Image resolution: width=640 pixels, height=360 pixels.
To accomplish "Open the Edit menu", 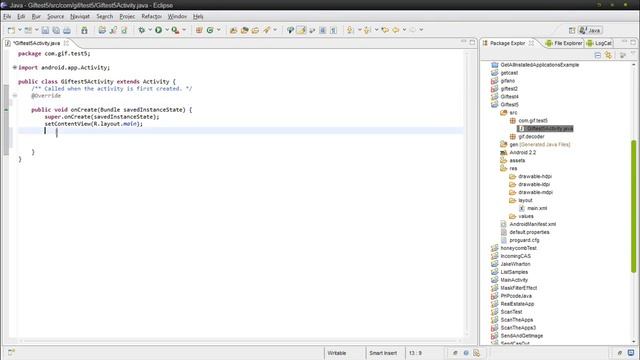I will (x=21, y=16).
